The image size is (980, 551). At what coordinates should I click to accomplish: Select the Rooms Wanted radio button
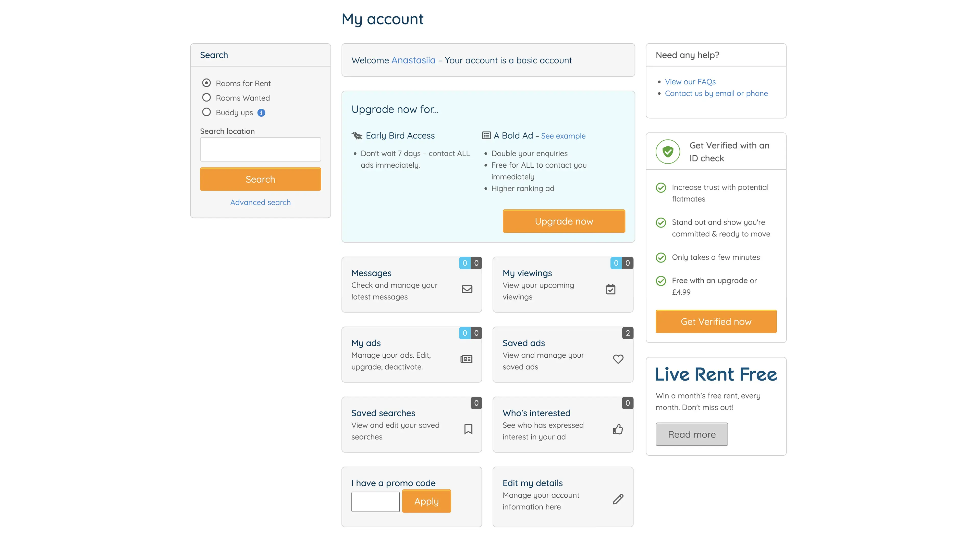(x=206, y=98)
